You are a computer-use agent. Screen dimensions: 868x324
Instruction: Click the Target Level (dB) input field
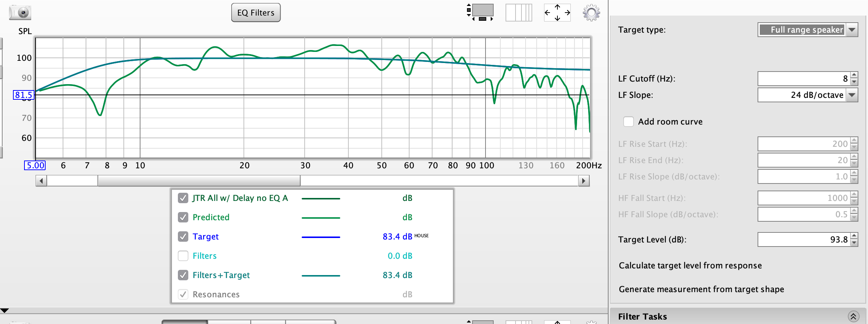[803, 239]
